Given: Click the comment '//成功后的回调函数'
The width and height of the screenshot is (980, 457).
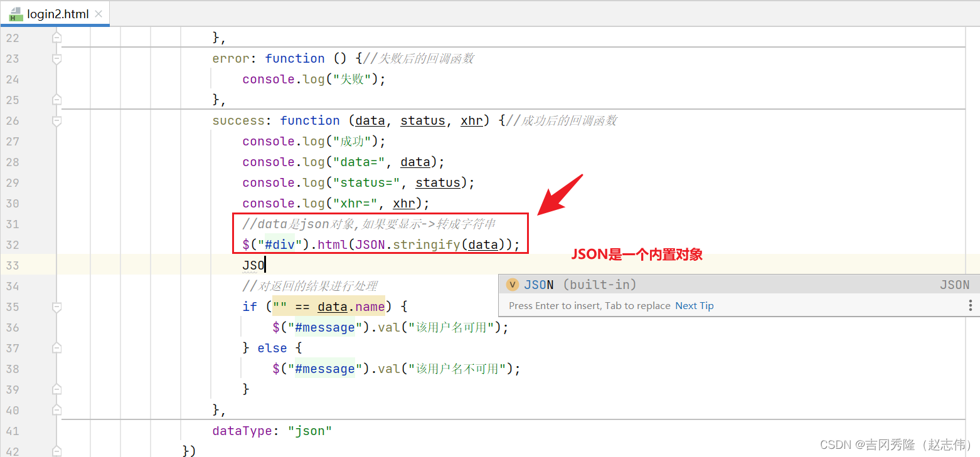Looking at the screenshot, I should (x=562, y=121).
